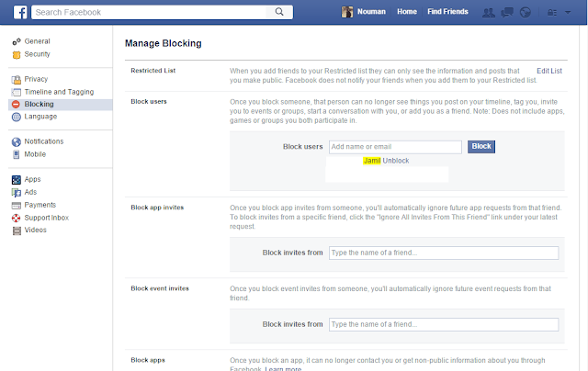The image size is (588, 371).
Task: Click the Security badge icon
Action: (17, 55)
